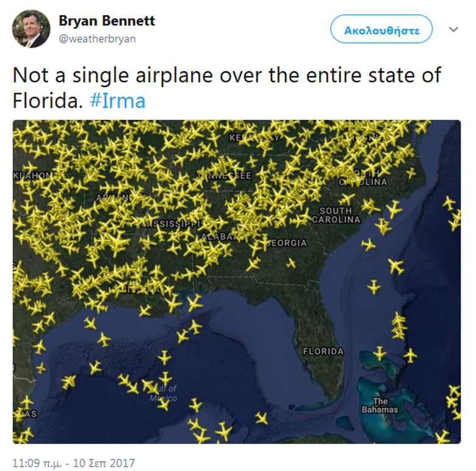Click the FLORIDA label on the map
The image size is (476, 471).
(x=323, y=351)
